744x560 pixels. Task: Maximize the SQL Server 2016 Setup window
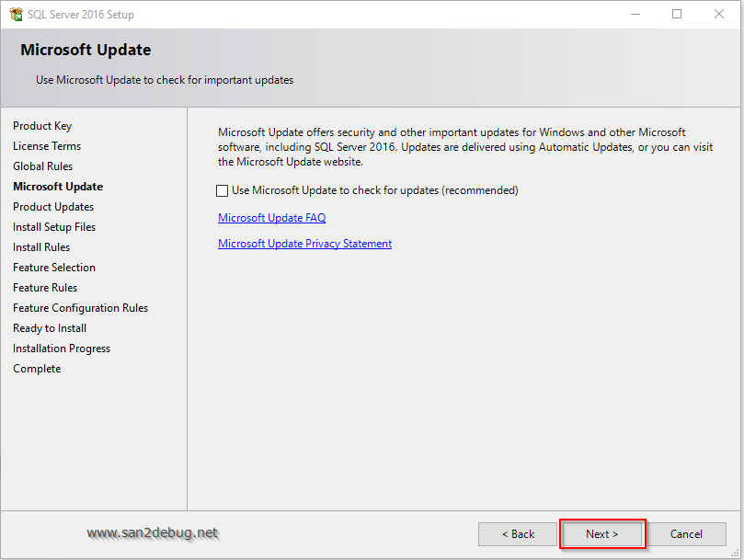677,14
